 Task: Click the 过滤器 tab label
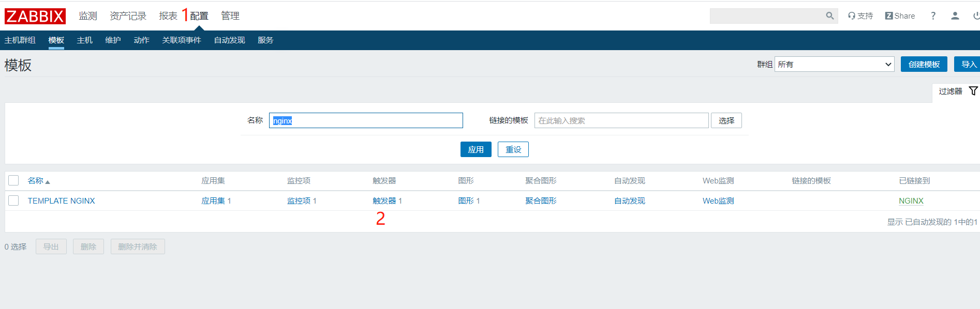coord(951,91)
